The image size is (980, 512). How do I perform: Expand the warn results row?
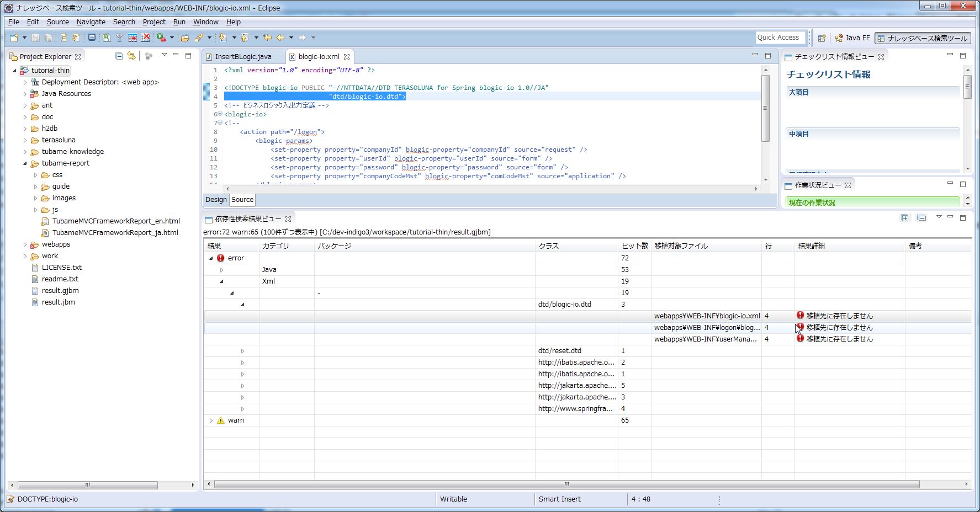211,420
